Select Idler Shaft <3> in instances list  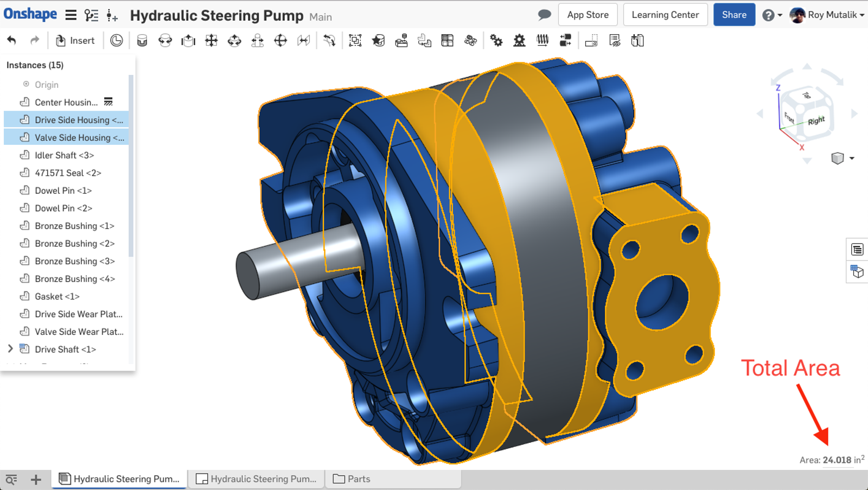tap(64, 155)
